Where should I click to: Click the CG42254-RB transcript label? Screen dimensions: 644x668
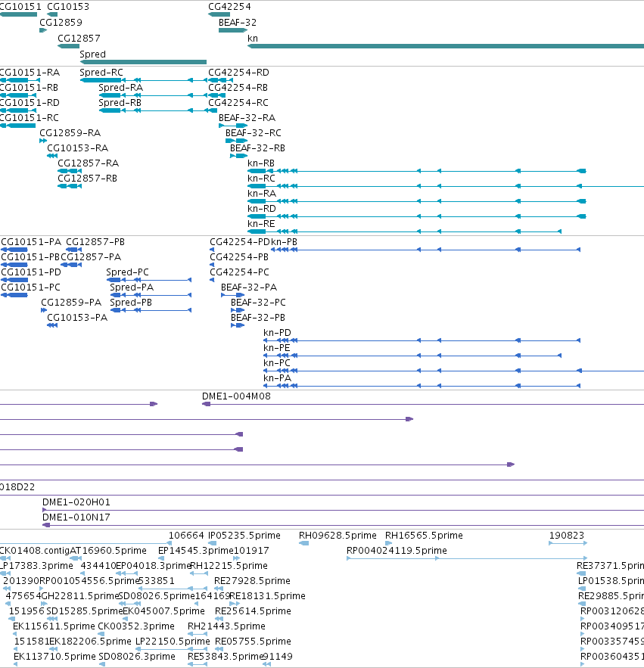pos(238,88)
